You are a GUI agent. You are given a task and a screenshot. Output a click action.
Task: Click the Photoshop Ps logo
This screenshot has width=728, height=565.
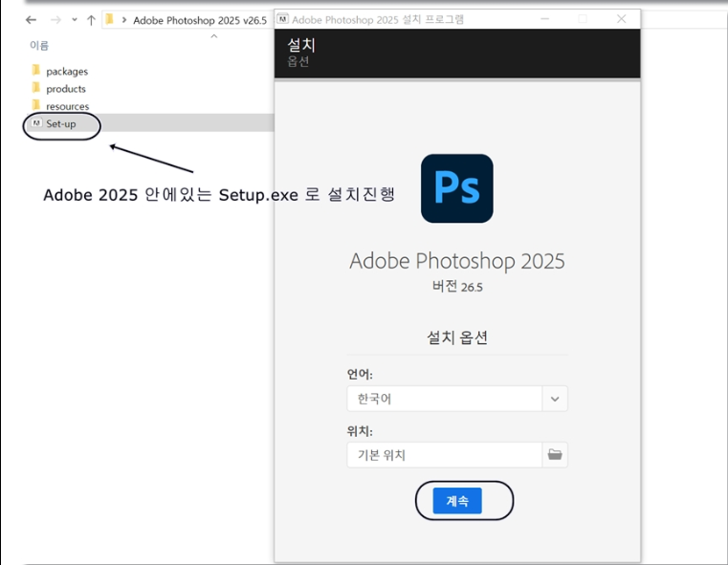point(456,188)
